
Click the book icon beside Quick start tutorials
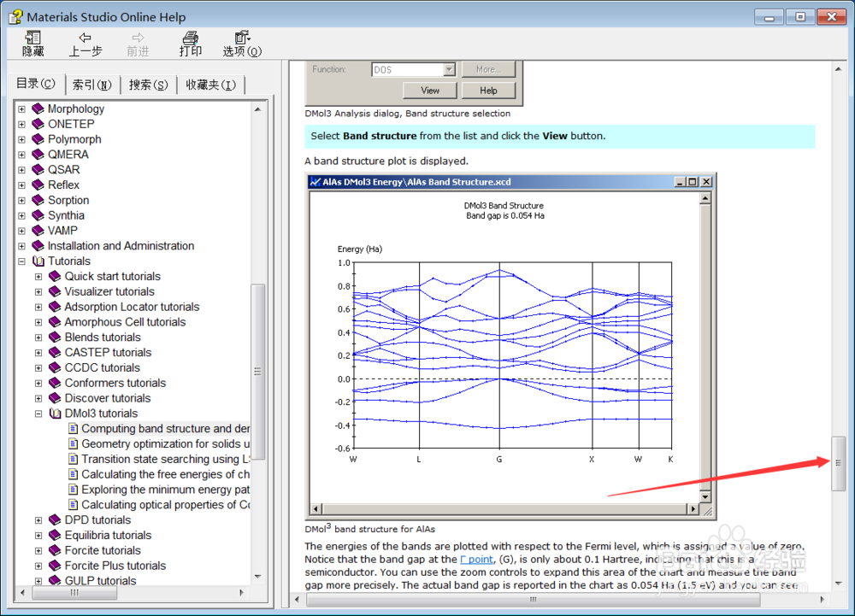coord(55,276)
